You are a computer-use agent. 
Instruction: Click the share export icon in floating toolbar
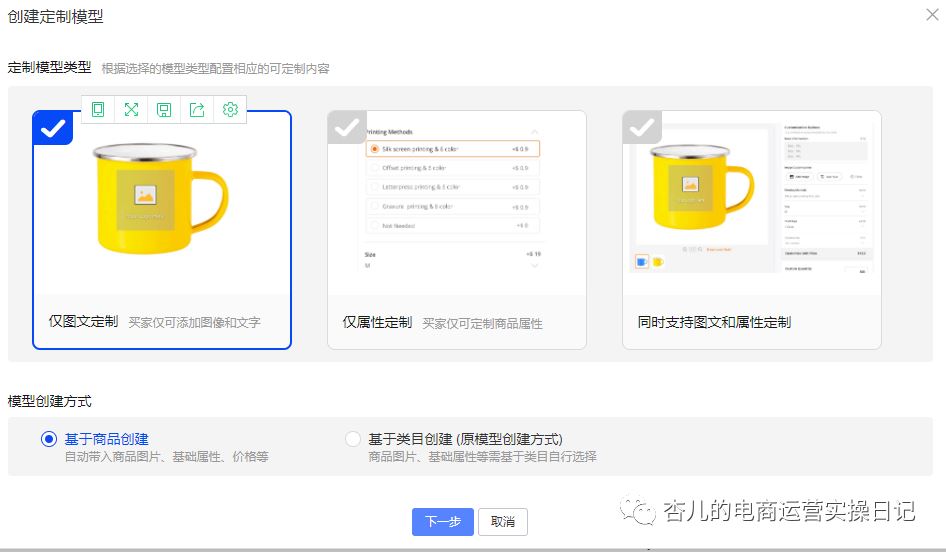(197, 109)
